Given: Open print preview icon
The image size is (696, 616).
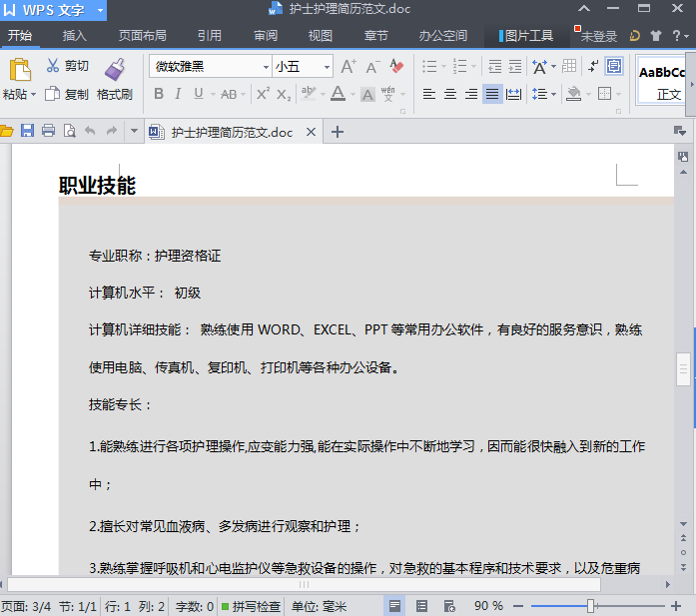Looking at the screenshot, I should click(x=69, y=131).
